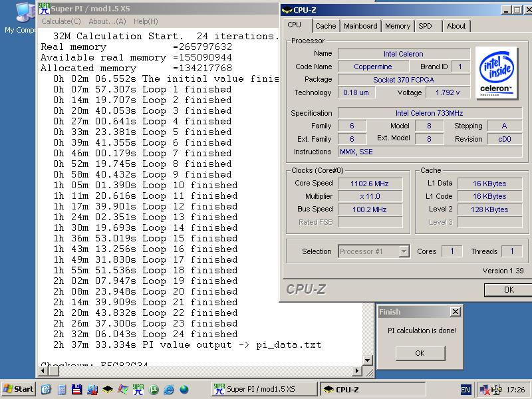The image size is (532, 399).
Task: Click Allocated memory =134217768 line
Action: (x=136, y=68)
